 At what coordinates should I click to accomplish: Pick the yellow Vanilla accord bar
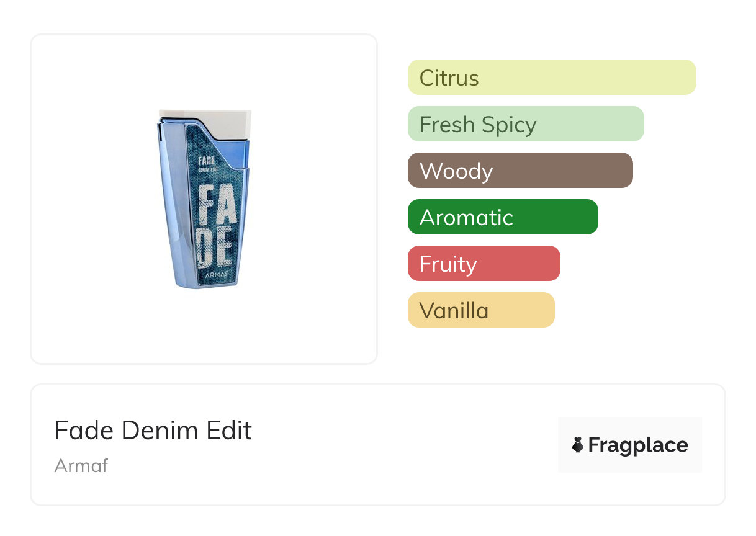point(481,310)
